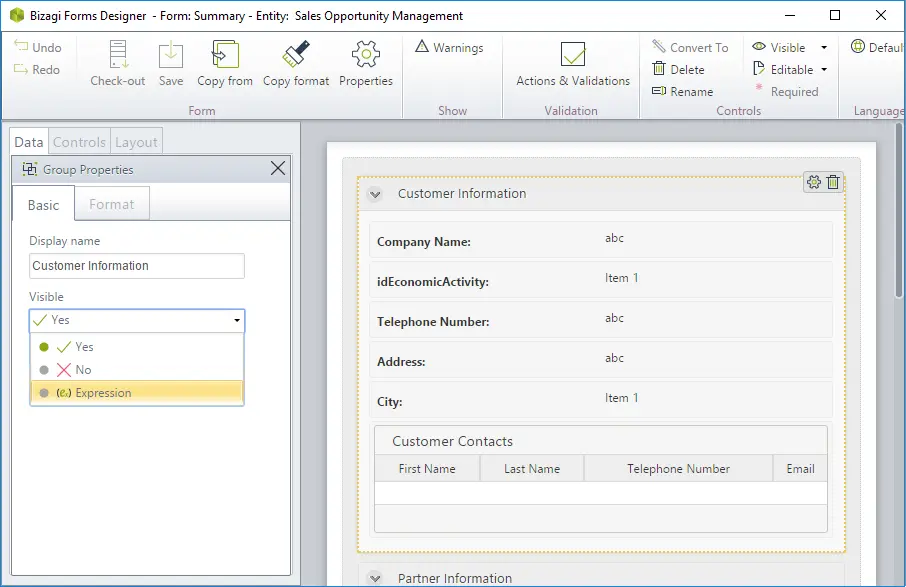Select the Telephone Number field row

pyautogui.click(x=601, y=319)
